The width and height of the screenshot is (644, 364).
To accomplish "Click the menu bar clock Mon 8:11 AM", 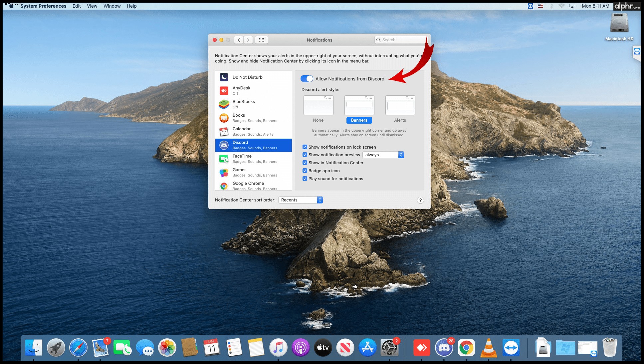I will click(595, 6).
